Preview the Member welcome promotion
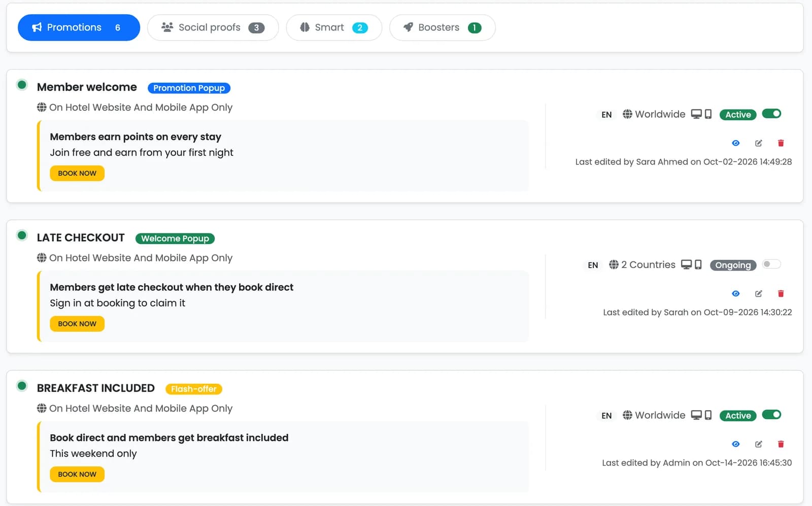 [x=735, y=143]
